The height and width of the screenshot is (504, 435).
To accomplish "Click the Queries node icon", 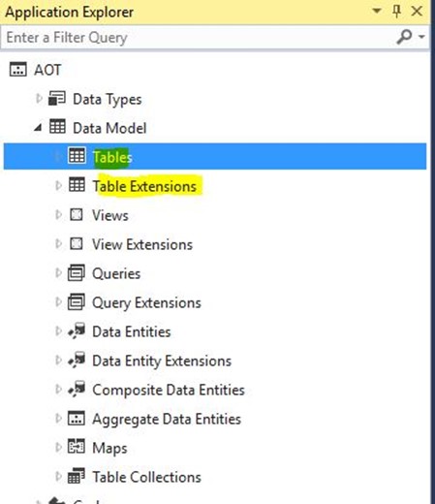I will coord(77,272).
